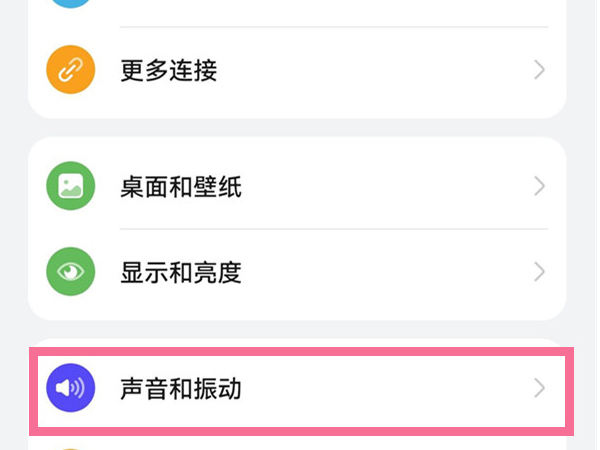Expand 更多连接 using its right chevron
Viewport: 600px width, 450px height.
[539, 70]
